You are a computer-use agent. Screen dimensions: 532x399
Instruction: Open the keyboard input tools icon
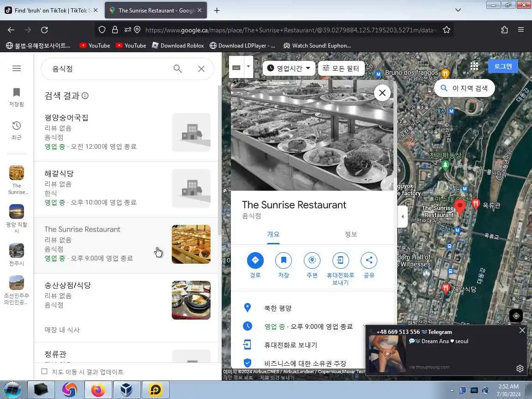tap(236, 67)
